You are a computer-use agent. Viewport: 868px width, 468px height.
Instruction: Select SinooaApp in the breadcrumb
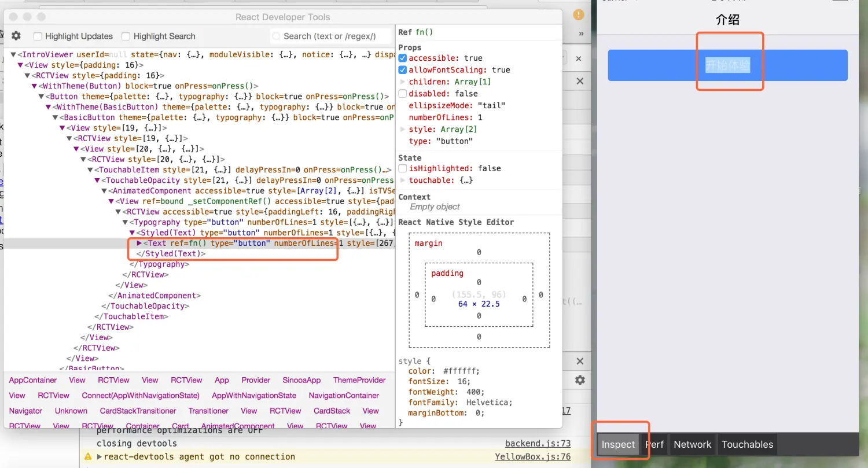tap(301, 380)
